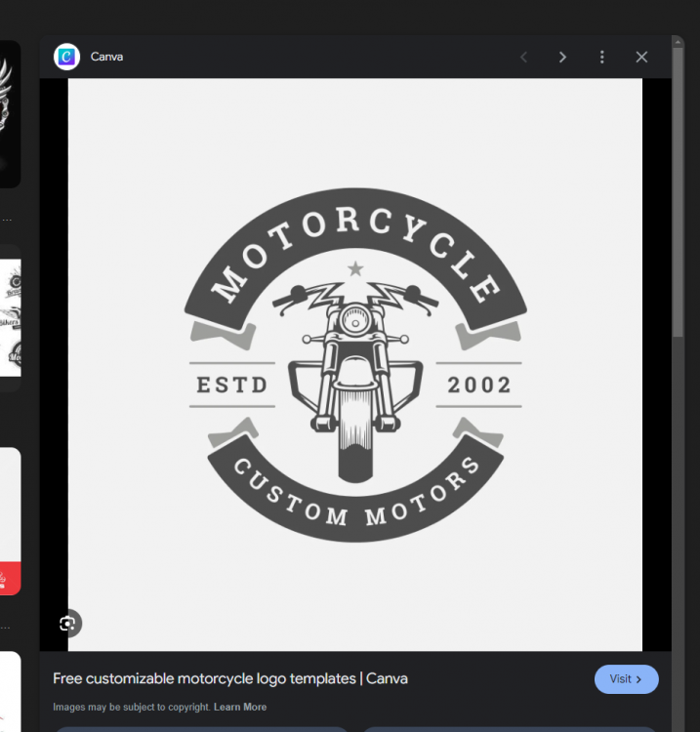Click the Visit button
Viewport: 700px width, 732px height.
(626, 678)
